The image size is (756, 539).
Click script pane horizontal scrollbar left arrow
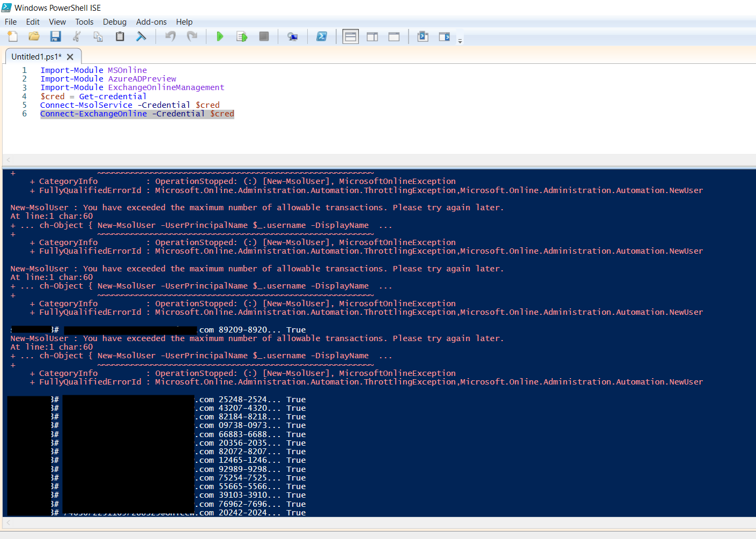(8, 160)
